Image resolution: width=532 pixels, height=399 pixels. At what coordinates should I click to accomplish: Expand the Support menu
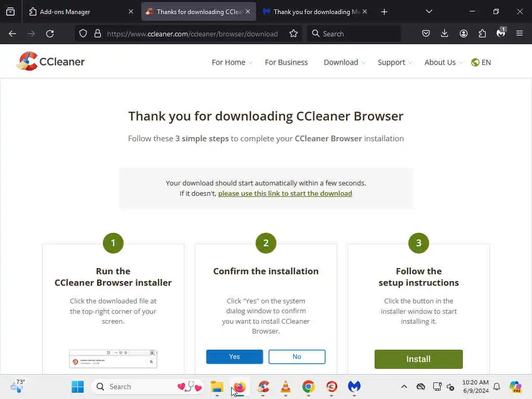coord(395,62)
